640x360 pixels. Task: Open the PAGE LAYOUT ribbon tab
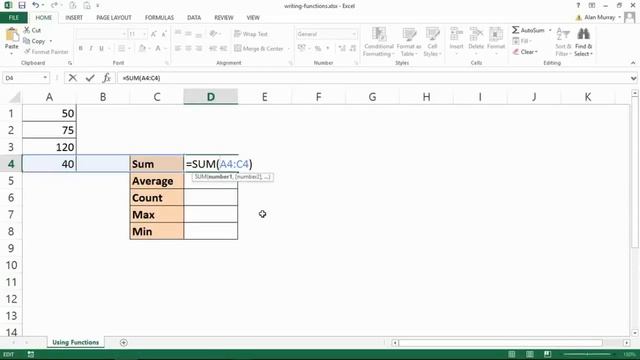(114, 18)
